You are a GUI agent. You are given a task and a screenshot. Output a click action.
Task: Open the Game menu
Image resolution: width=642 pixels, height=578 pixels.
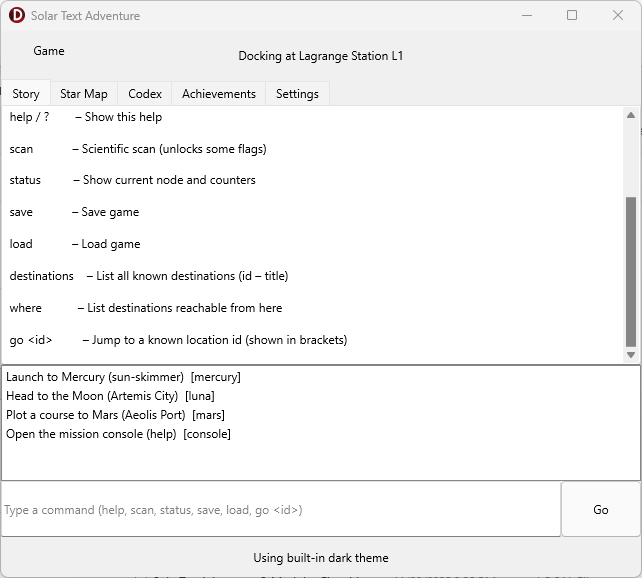(48, 51)
